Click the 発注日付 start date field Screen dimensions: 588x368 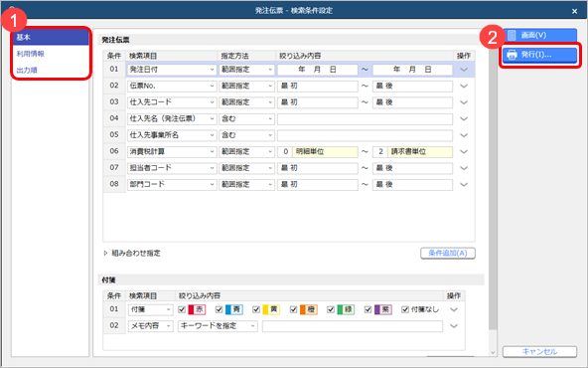coord(317,70)
